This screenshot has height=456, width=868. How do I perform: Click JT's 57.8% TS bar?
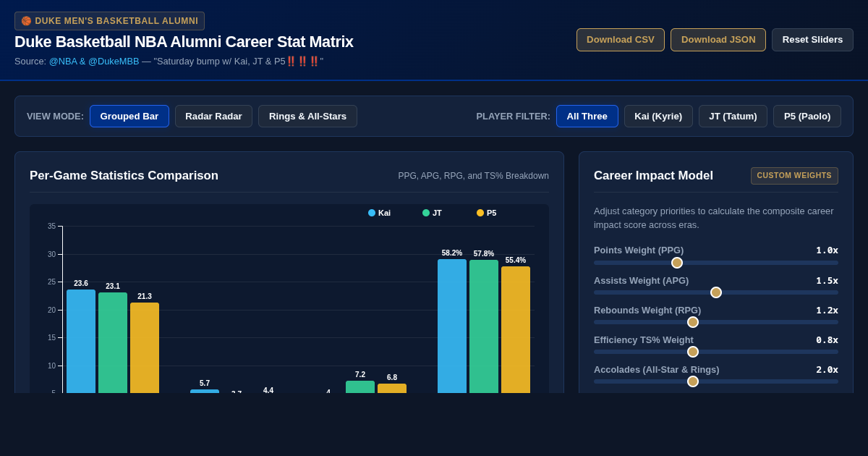point(484,326)
